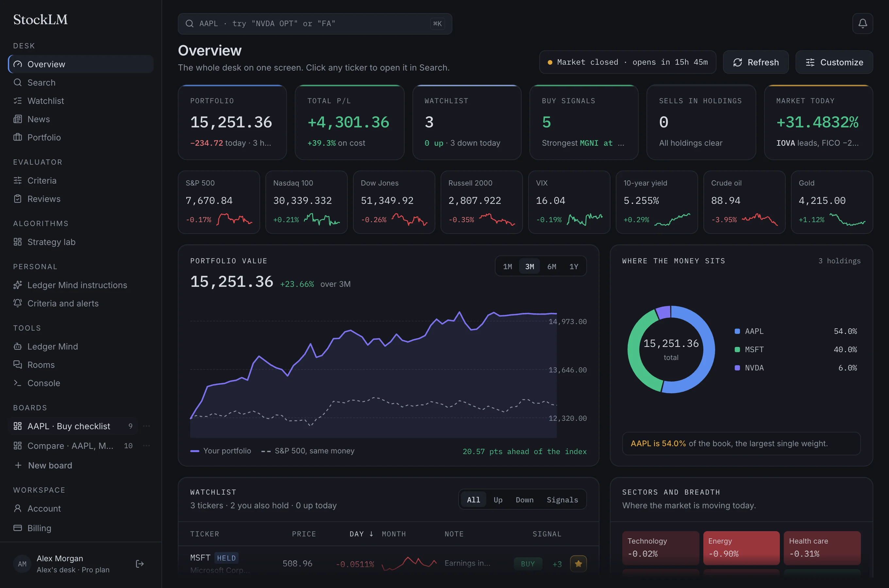
Task: Focus the ticker search input field
Action: pyautogui.click(x=315, y=24)
